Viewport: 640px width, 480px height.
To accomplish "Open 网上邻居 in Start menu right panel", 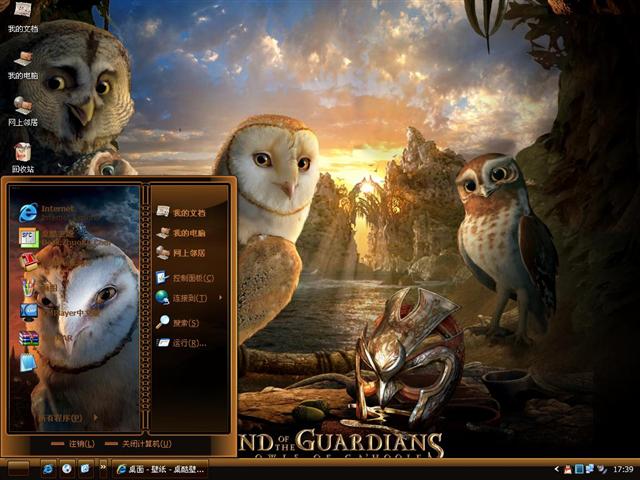I will coord(181,253).
